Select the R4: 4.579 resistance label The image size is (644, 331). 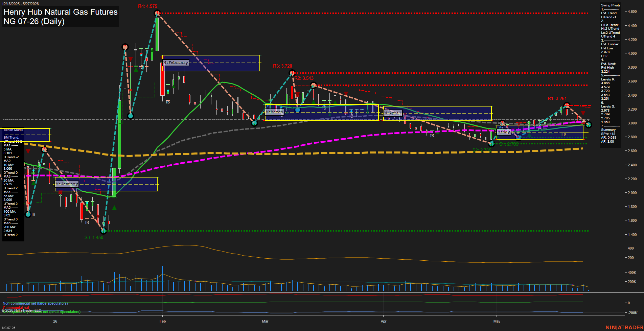[147, 6]
